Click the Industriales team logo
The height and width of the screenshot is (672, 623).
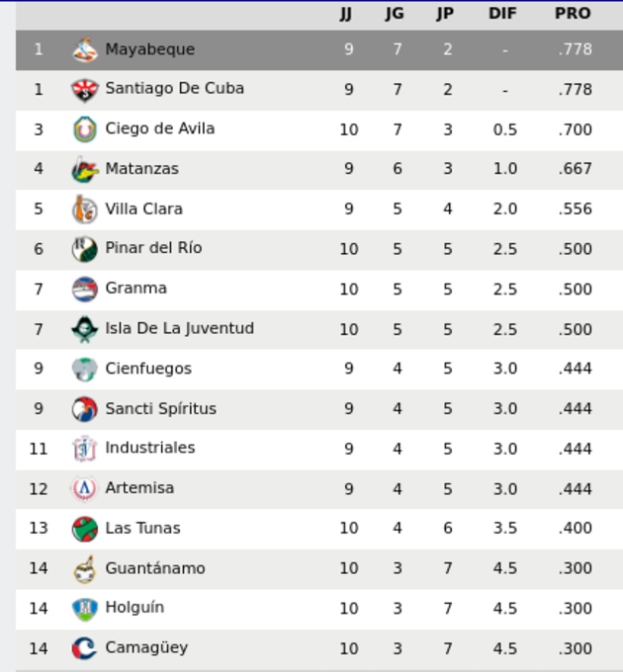(x=84, y=449)
